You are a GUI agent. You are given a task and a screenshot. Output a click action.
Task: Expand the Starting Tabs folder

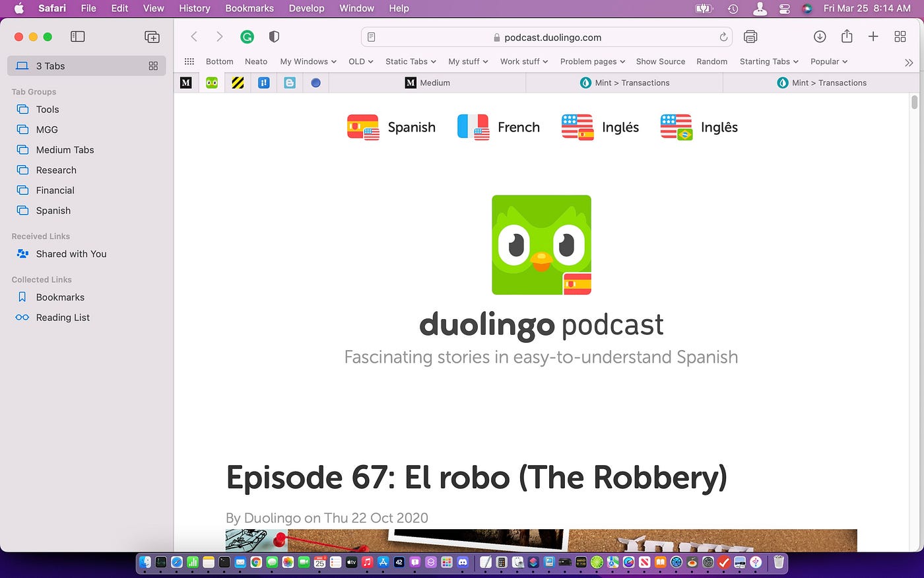pos(769,61)
